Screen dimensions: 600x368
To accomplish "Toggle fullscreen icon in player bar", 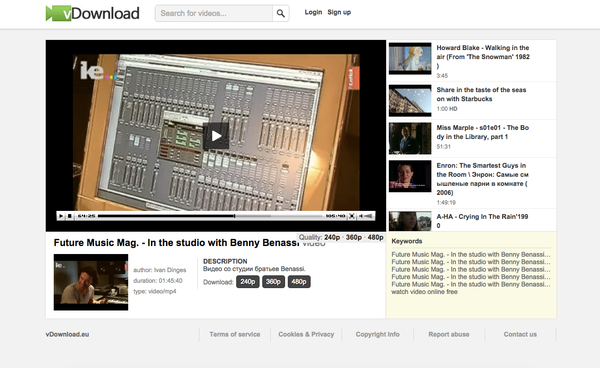I will (352, 216).
